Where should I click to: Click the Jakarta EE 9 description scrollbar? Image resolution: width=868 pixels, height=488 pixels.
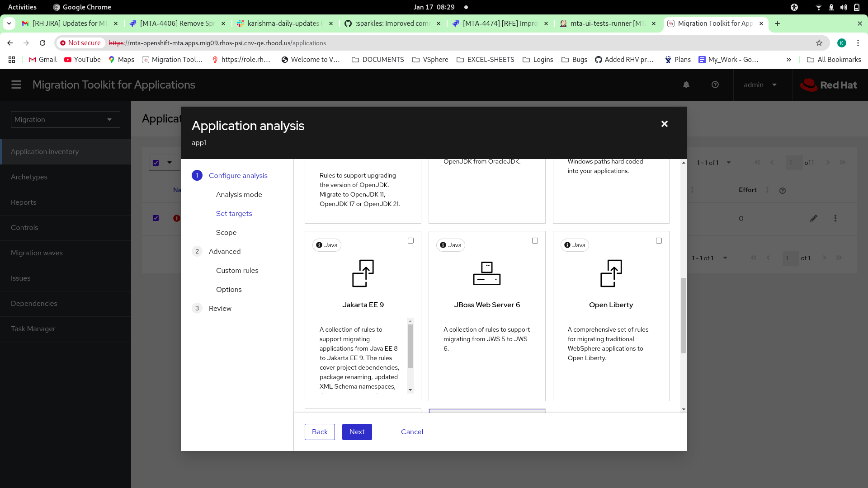pyautogui.click(x=410, y=346)
